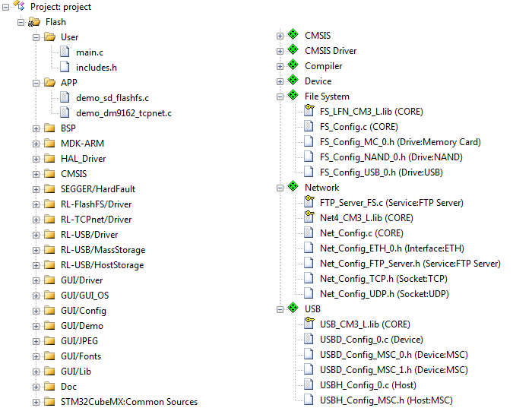Select USBD_Config_MSC_0.h (Device:MSC)
This screenshot has width=532, height=408.
[x=394, y=354]
